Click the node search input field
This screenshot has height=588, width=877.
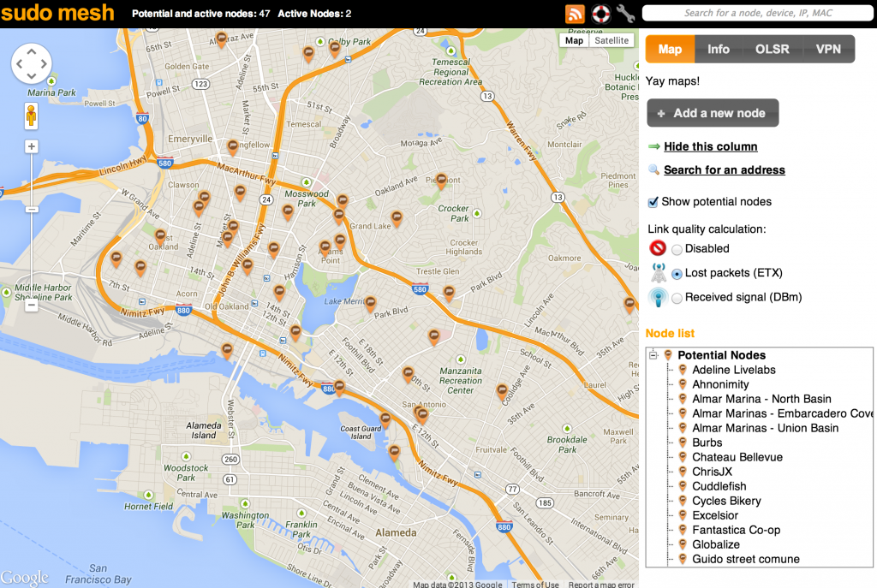(759, 13)
